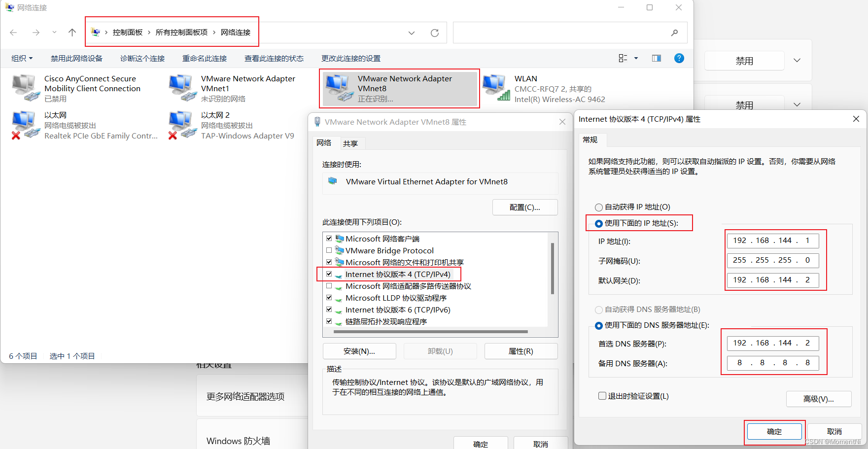Toggle Microsoft 网络客户端 checkbox
Viewport: 868px width, 449px height.
tap(329, 239)
